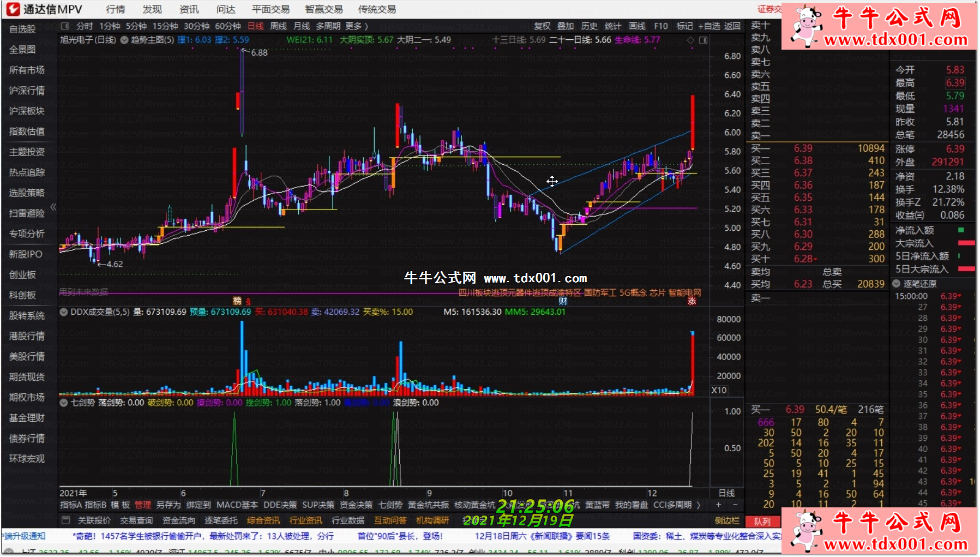Click 叠加 button

[x=566, y=26]
